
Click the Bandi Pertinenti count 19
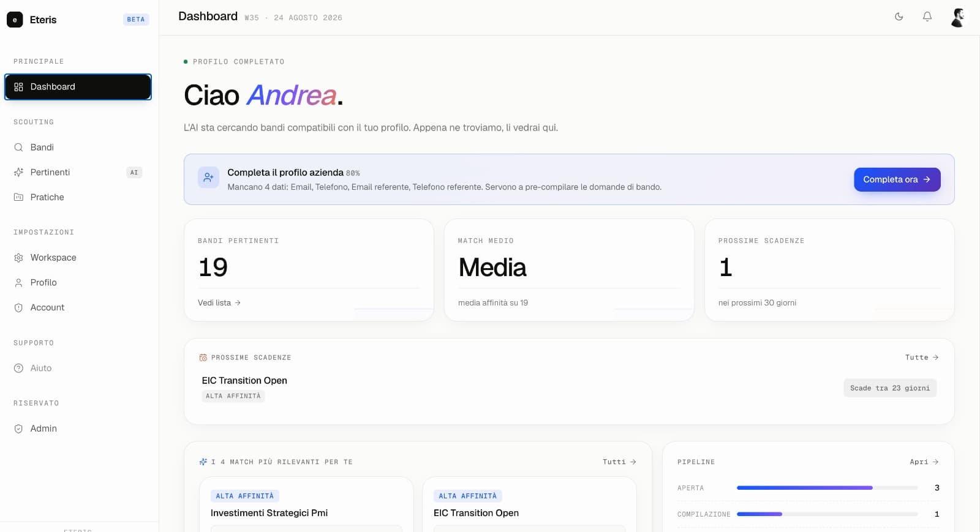(x=213, y=268)
